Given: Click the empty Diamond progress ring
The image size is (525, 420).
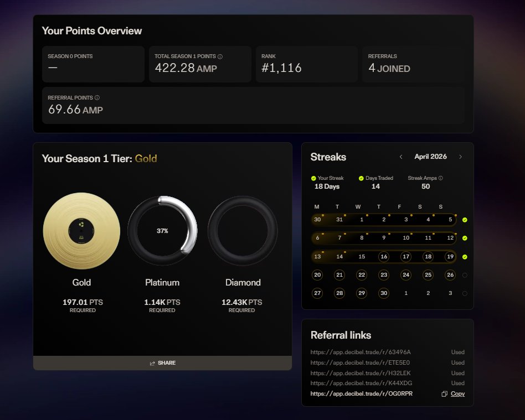Looking at the screenshot, I should [x=243, y=231].
